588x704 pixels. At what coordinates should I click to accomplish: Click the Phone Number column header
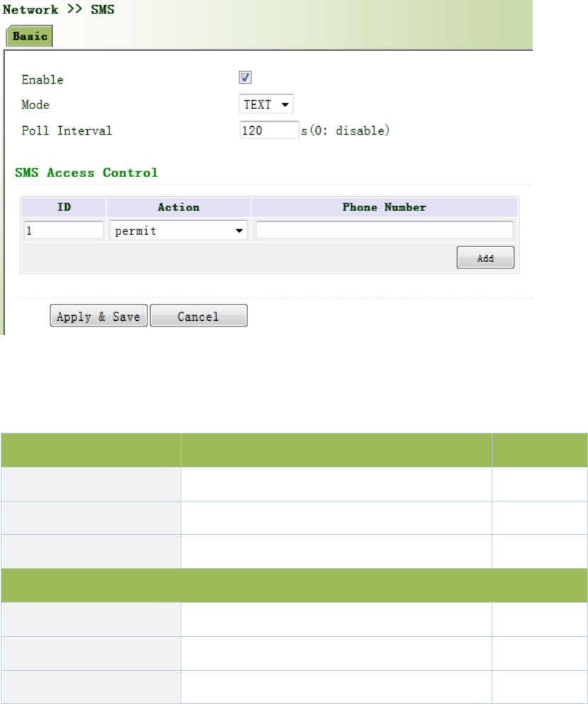click(385, 207)
